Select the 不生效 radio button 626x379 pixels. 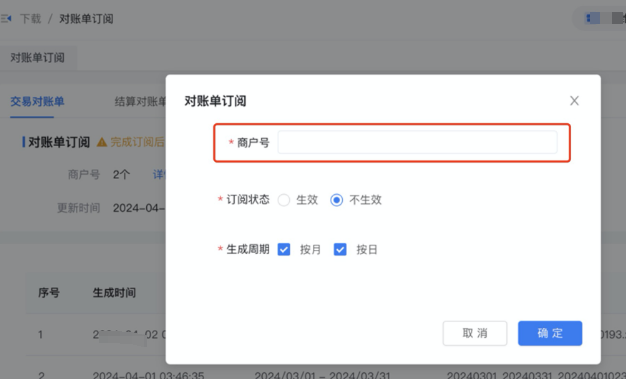(x=337, y=200)
